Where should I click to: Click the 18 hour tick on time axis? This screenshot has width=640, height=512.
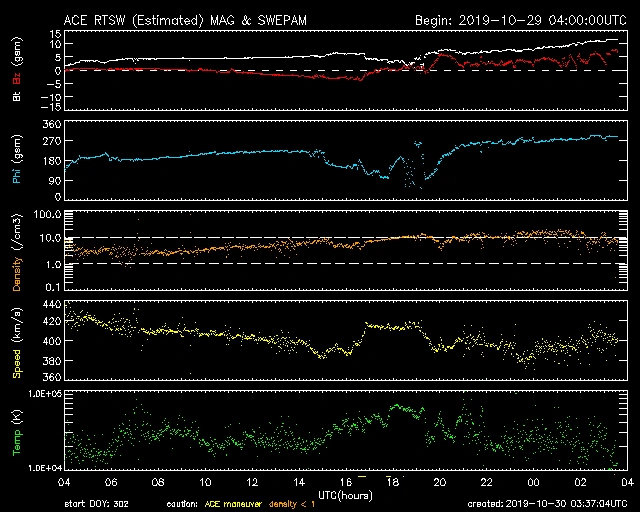[x=394, y=482]
